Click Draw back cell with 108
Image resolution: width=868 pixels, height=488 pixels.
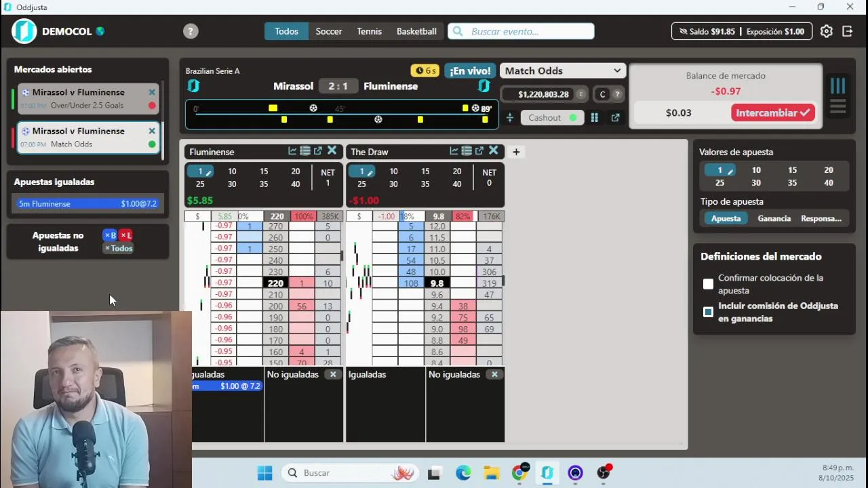(411, 283)
